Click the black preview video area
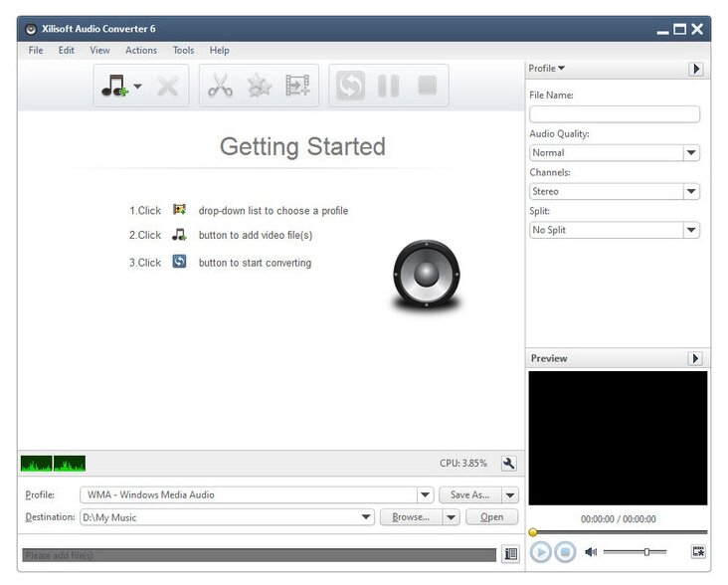The width and height of the screenshot is (728, 585). pyautogui.click(x=618, y=438)
